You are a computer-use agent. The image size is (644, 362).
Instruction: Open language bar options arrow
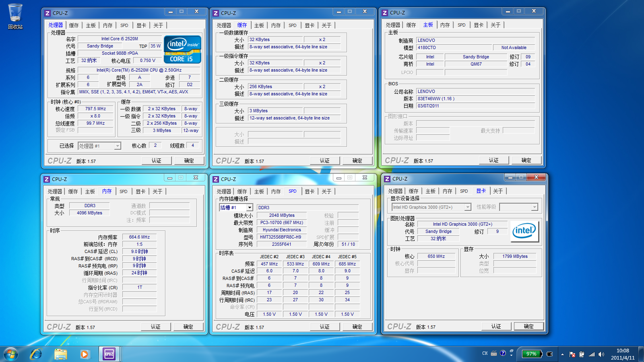[512, 356]
